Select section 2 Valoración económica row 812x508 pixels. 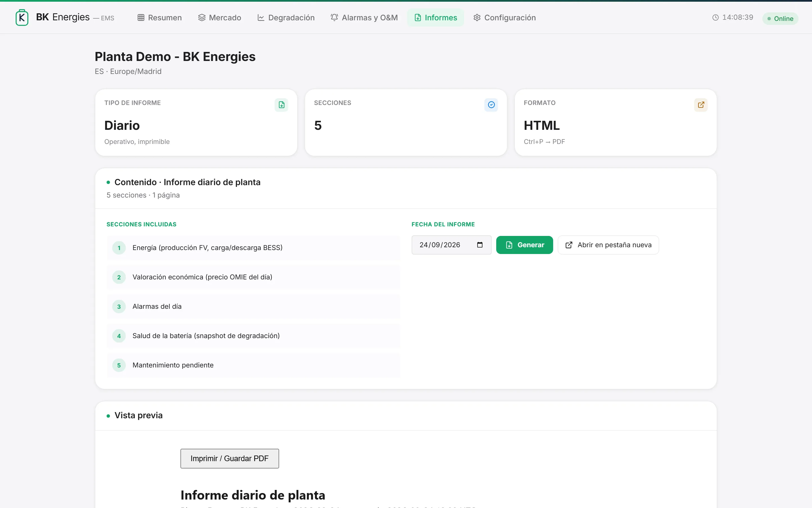pyautogui.click(x=253, y=277)
